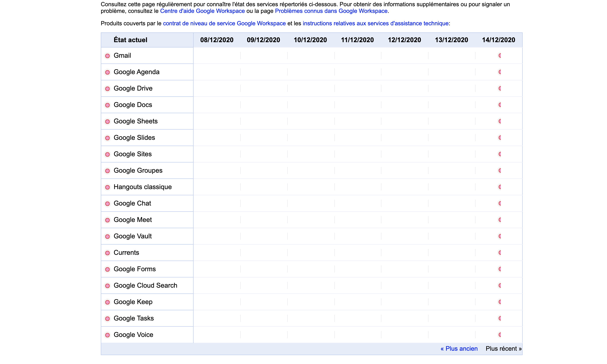
Task: Click the État actuel column header
Action: pyautogui.click(x=131, y=40)
